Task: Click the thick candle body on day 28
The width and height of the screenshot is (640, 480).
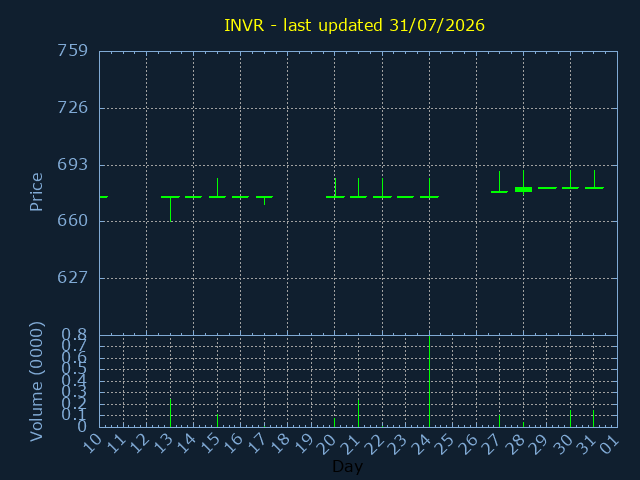Action: point(523,189)
